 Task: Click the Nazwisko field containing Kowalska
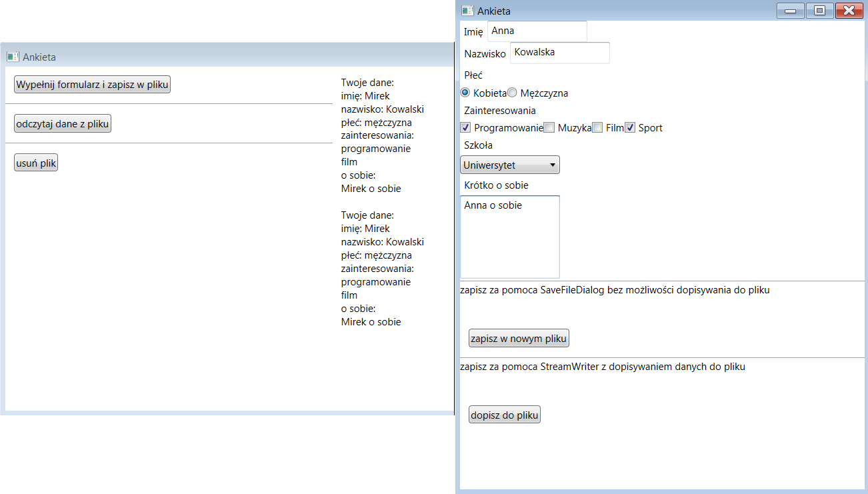click(559, 53)
